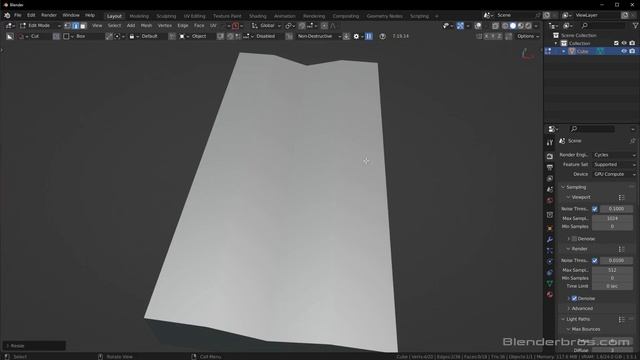Open the Cut operation dropdown

coord(34,36)
